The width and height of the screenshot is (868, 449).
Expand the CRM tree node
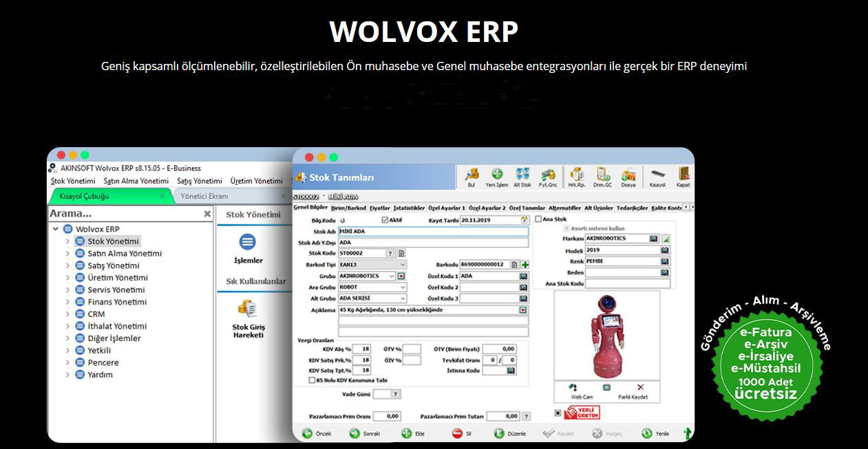click(x=67, y=314)
